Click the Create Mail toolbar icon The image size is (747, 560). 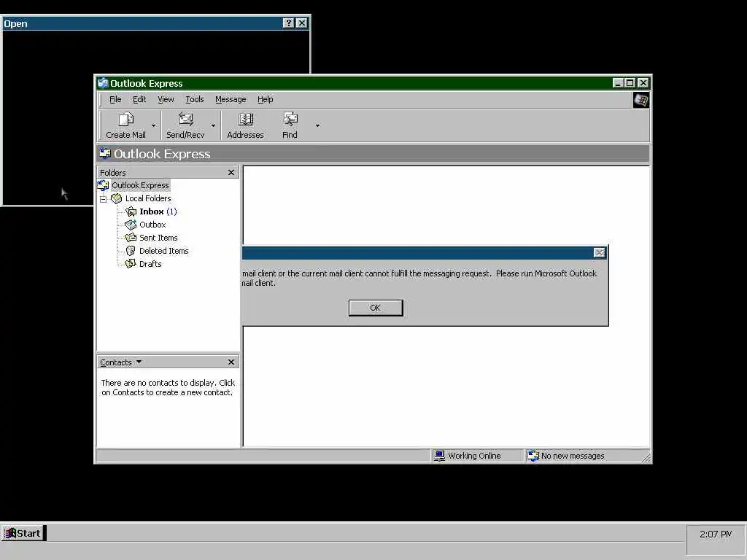click(x=125, y=120)
